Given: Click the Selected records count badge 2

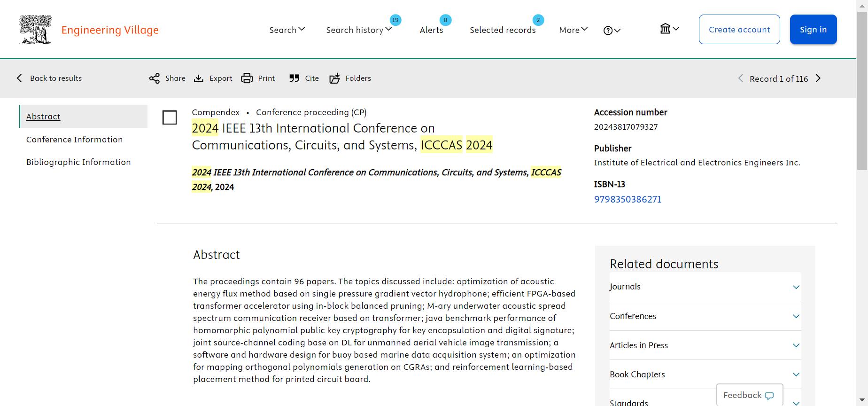Looking at the screenshot, I should click(x=538, y=20).
